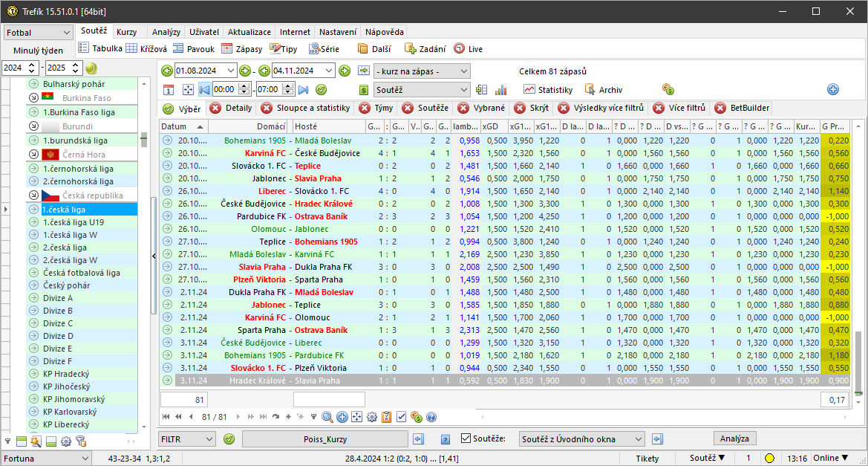
Task: Click the magnifier search icon in the navigator bar
Action: (x=327, y=417)
